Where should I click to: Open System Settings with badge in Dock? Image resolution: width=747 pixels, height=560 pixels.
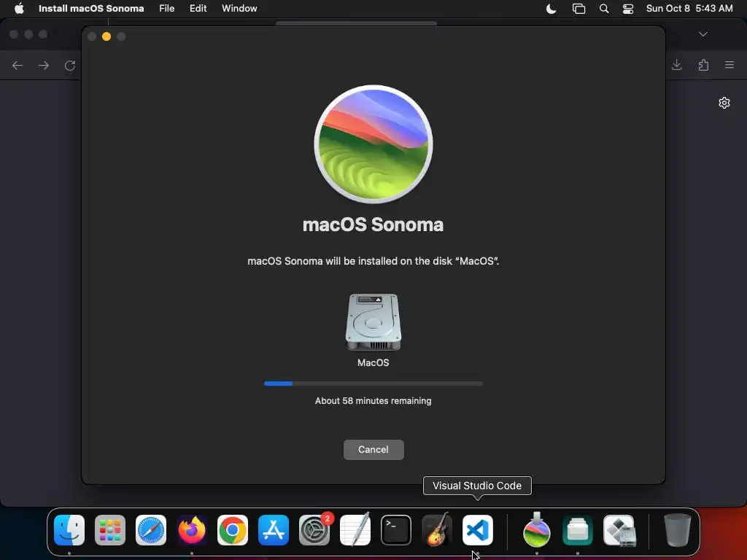coord(314,529)
